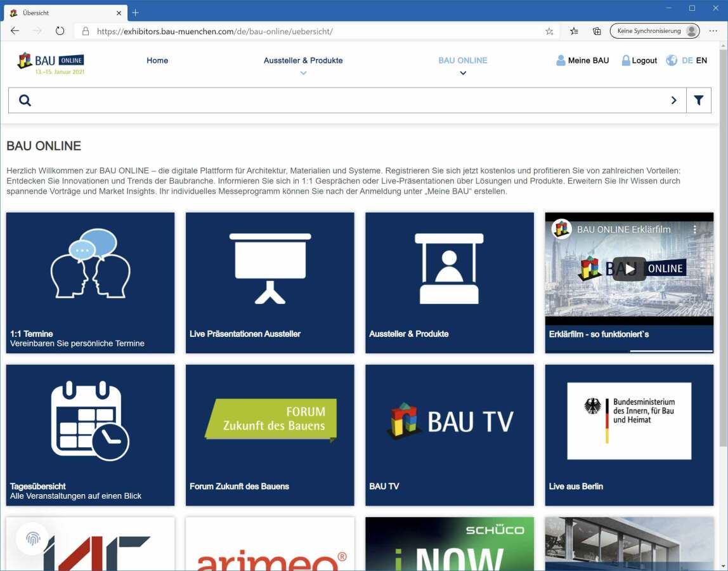Open search filter funnel icon
The height and width of the screenshot is (571, 728).
click(698, 100)
